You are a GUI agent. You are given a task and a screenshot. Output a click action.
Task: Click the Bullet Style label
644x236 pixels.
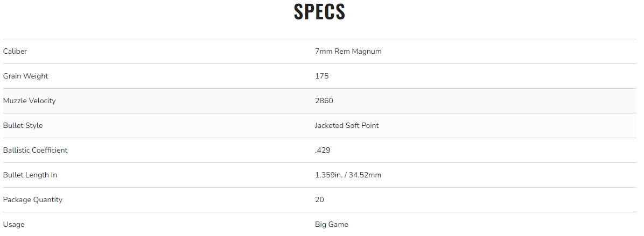click(x=23, y=126)
